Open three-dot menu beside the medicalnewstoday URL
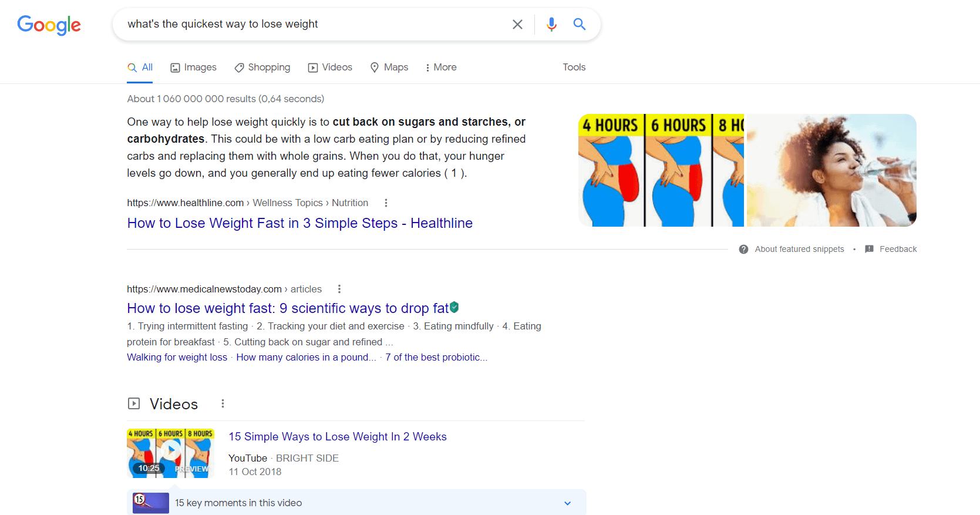980x515 pixels. tap(339, 289)
